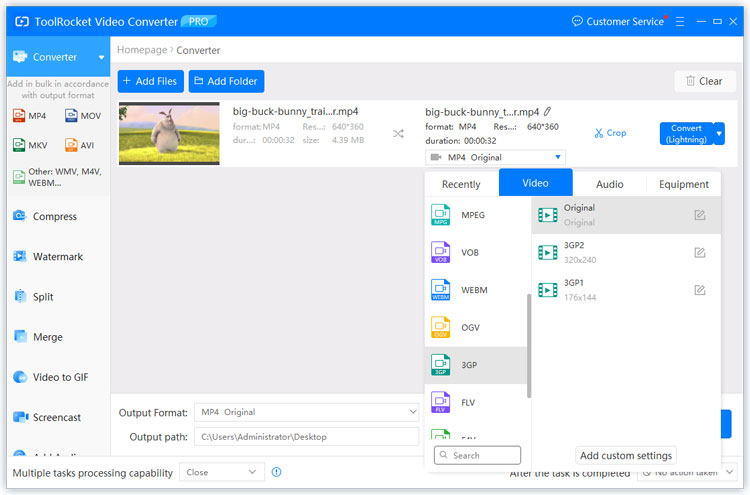Open the hamburger menu in title bar
Viewport: 750px width, 495px height.
click(x=680, y=22)
